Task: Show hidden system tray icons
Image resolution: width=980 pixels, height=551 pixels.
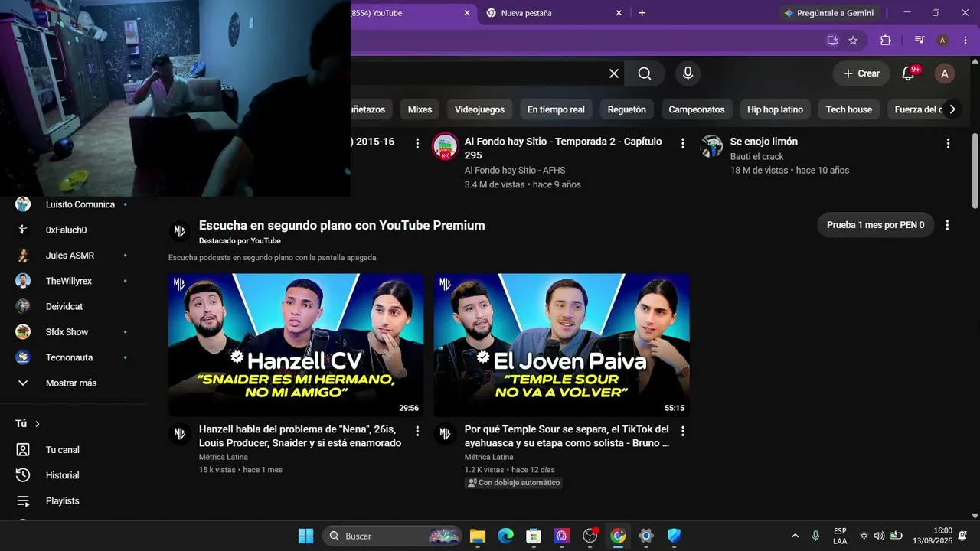Action: pyautogui.click(x=795, y=536)
